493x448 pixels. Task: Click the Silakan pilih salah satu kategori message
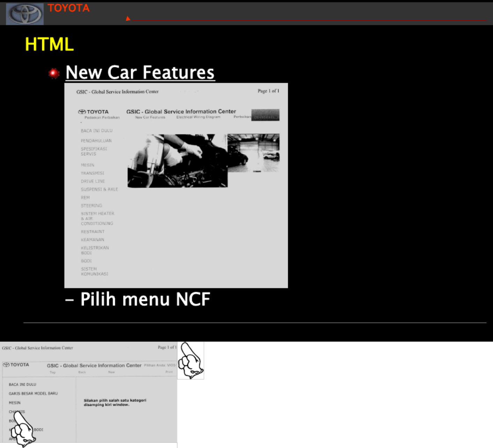click(115, 403)
